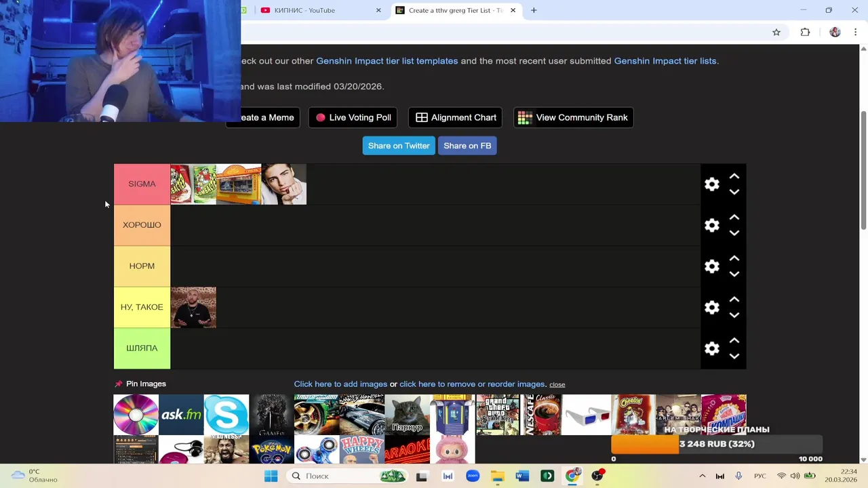Move ШЛЯПА row down with its down chevron

point(734,356)
